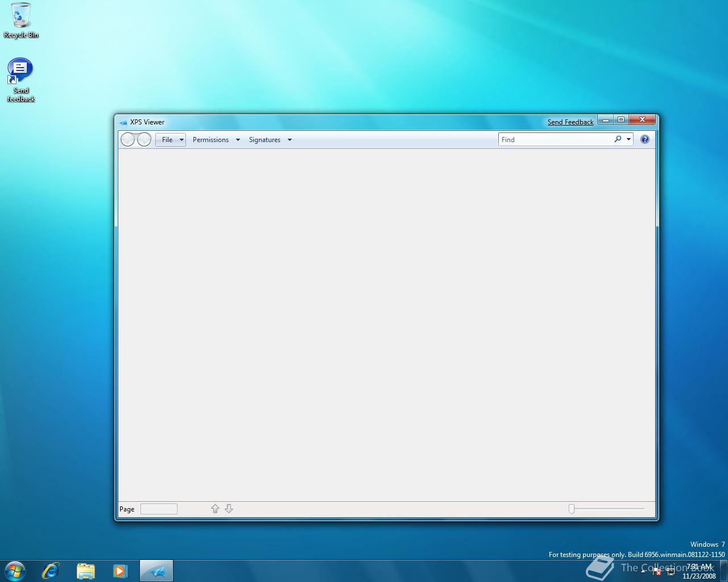This screenshot has height=582, width=728.
Task: Click the Page number input box
Action: pyautogui.click(x=159, y=509)
